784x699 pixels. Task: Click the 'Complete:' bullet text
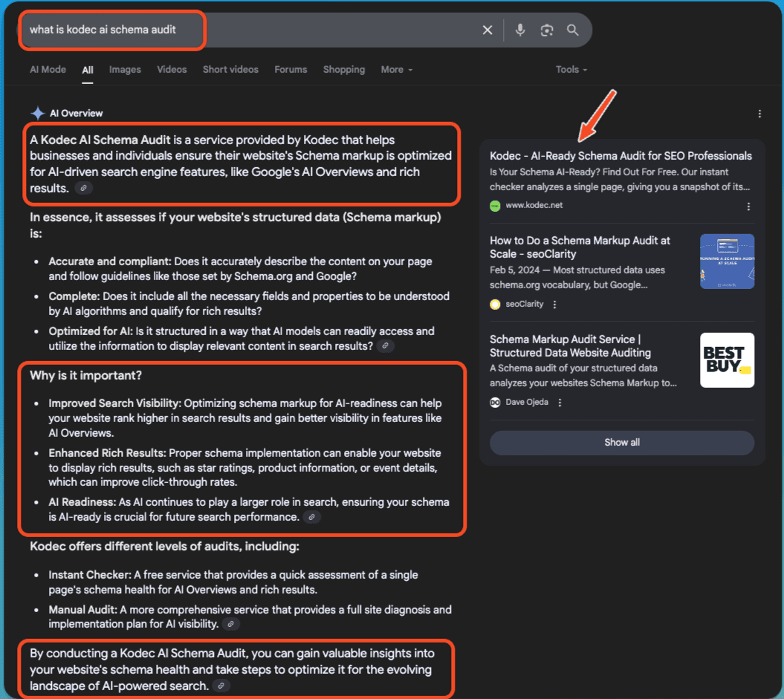coord(249,304)
